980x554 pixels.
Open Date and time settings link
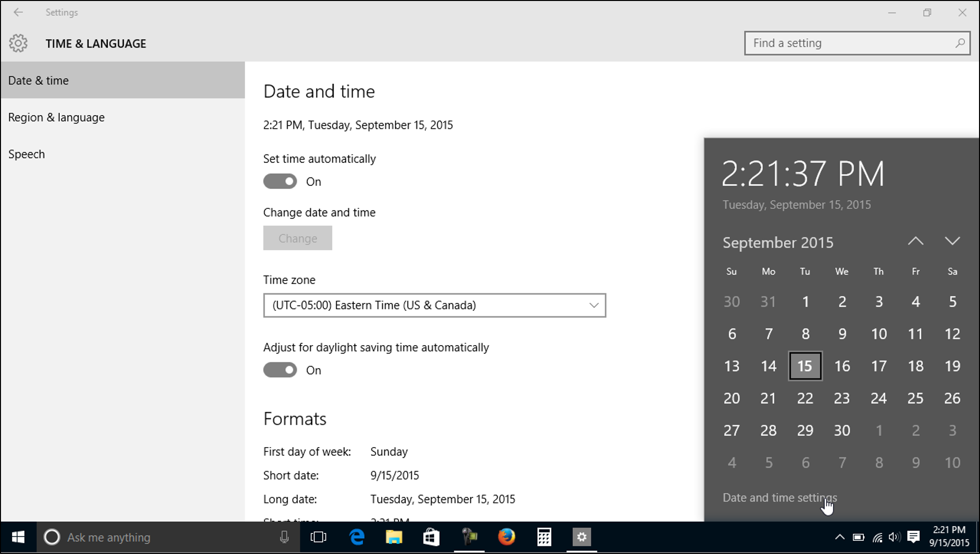(780, 498)
